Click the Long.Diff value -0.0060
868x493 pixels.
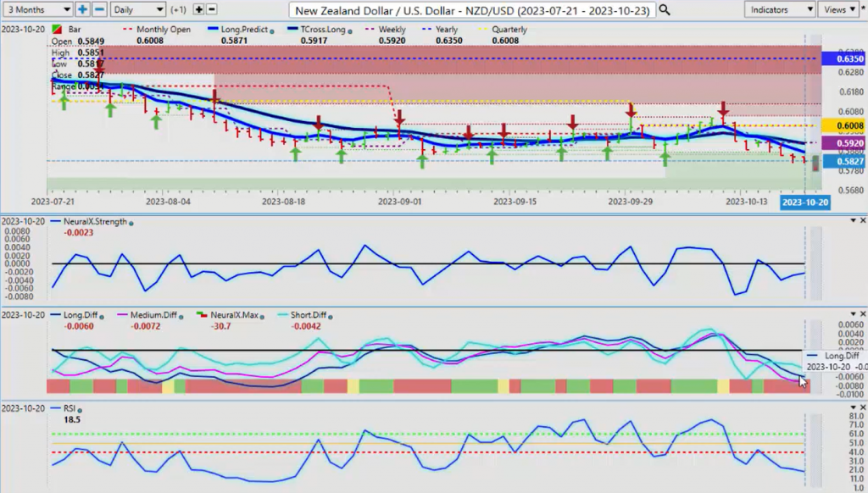[x=79, y=326]
